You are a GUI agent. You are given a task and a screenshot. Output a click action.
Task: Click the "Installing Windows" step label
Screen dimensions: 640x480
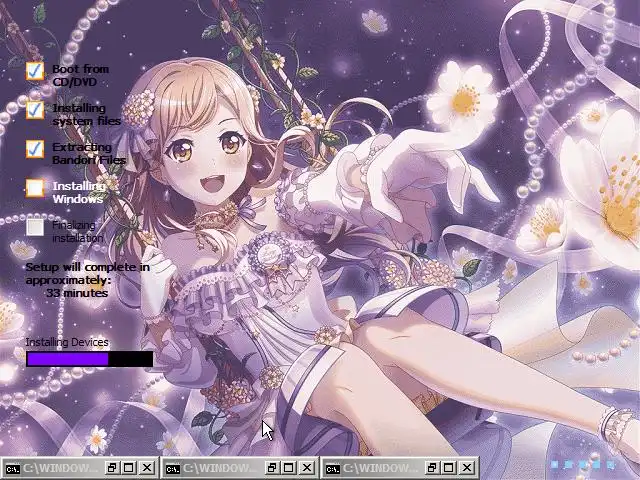point(79,193)
